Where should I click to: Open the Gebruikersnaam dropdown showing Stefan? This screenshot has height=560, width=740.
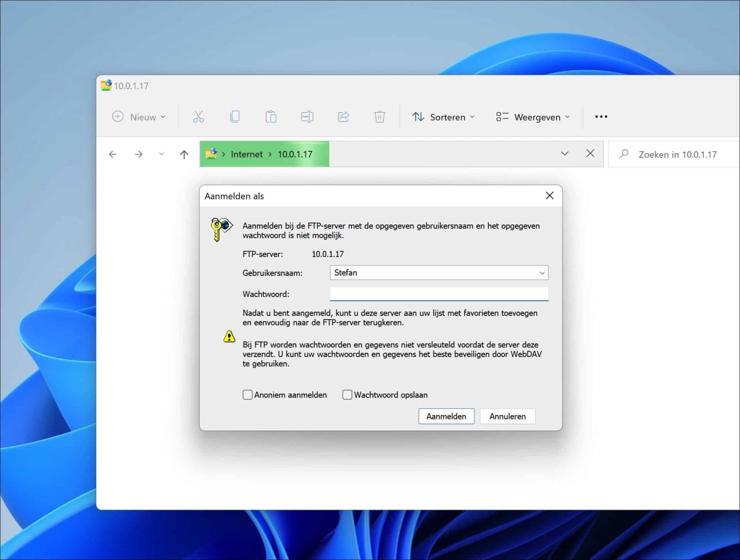pos(541,273)
